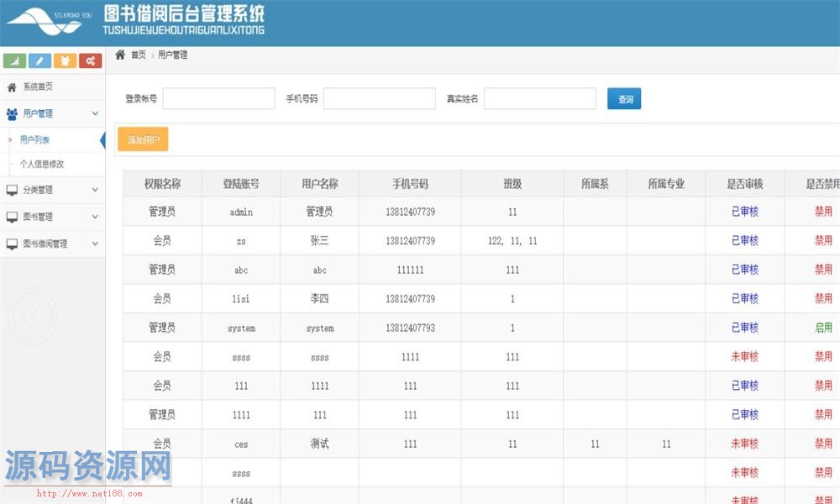The image size is (840, 504).
Task: Click 禁用 link in ces row
Action: (x=823, y=444)
